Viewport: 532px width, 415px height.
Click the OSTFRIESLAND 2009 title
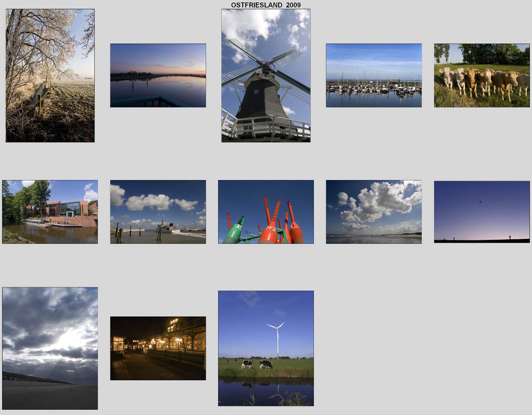(266, 5)
